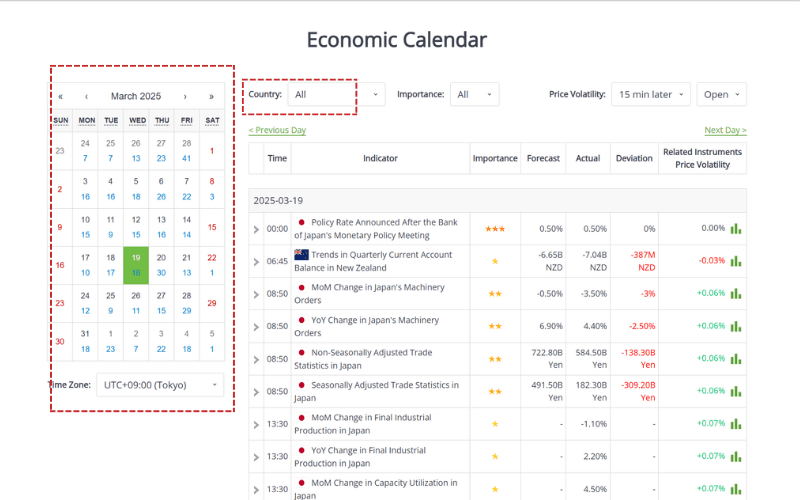This screenshot has width=800, height=500.
Task: Click the Next Day link
Action: pyautogui.click(x=725, y=130)
